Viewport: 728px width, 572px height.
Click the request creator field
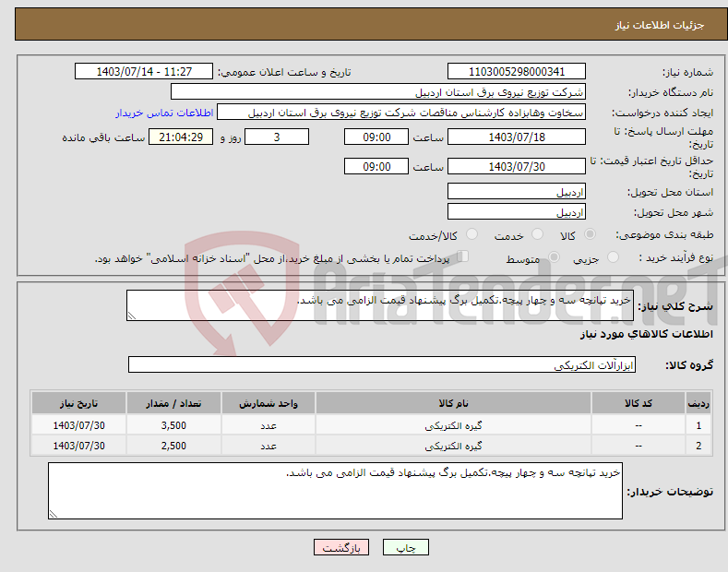click(401, 113)
